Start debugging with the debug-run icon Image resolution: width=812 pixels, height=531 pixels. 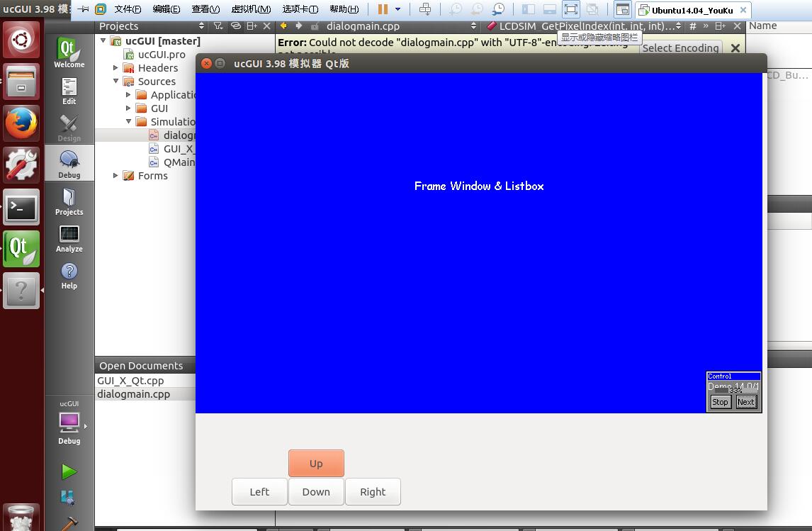click(x=68, y=498)
